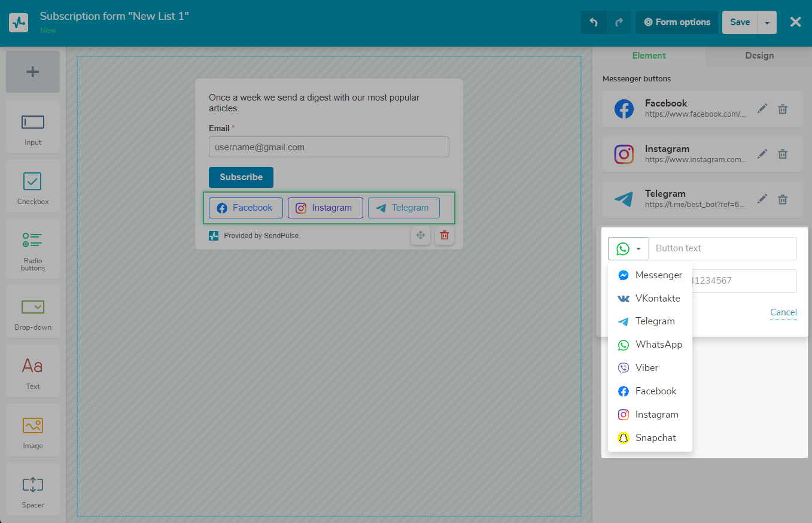Edit the Facebook messenger button
Viewport: 812px width, 523px height.
pyautogui.click(x=762, y=109)
